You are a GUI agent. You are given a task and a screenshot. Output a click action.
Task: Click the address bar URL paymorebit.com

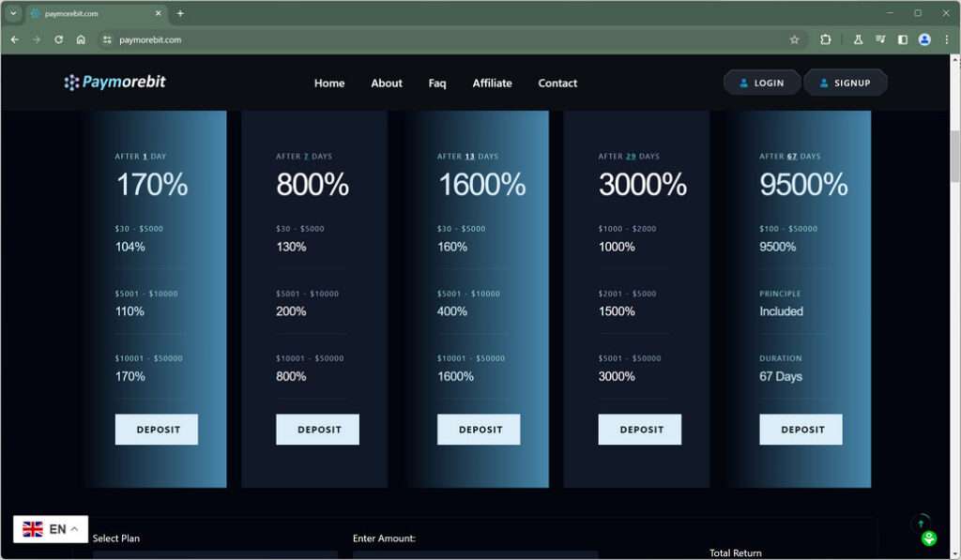click(150, 39)
